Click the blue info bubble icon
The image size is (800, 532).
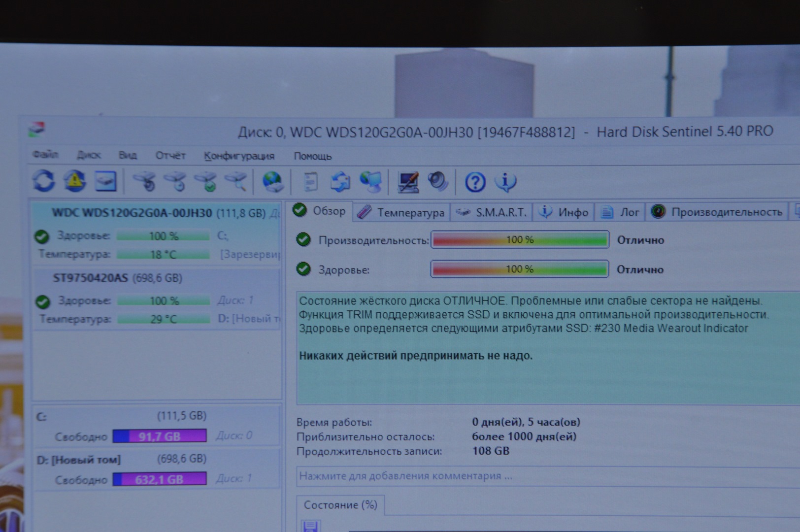(505, 182)
